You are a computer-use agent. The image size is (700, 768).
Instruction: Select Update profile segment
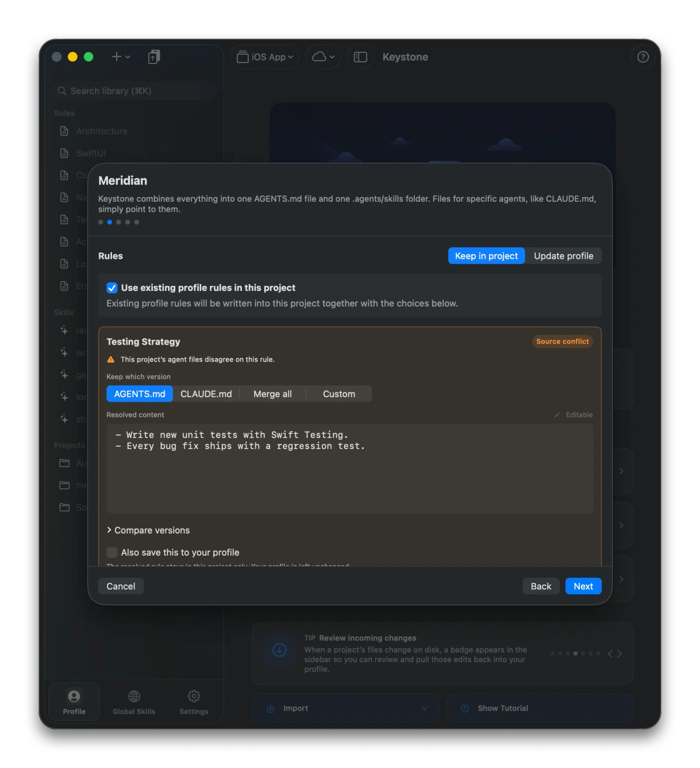coord(563,256)
